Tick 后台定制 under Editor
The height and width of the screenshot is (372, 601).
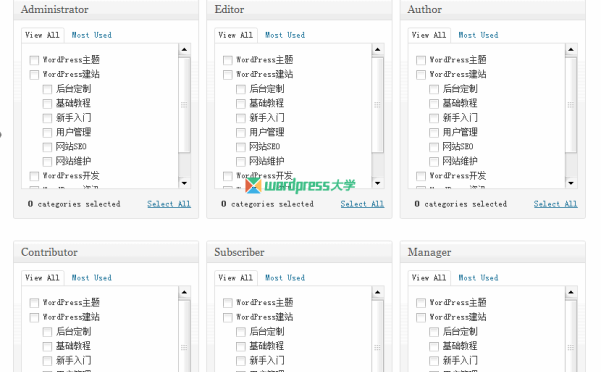241,89
